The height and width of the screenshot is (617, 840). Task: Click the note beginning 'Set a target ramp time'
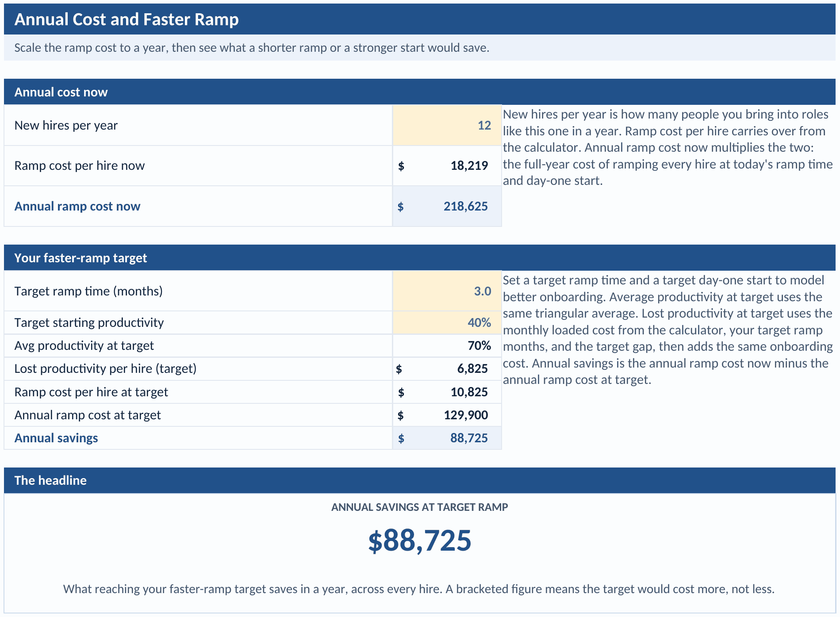click(x=668, y=330)
